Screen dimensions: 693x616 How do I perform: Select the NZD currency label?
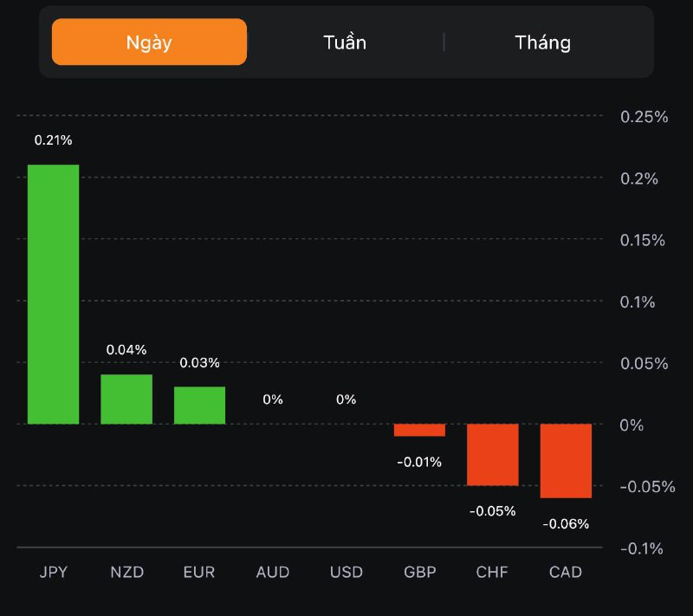click(x=126, y=573)
